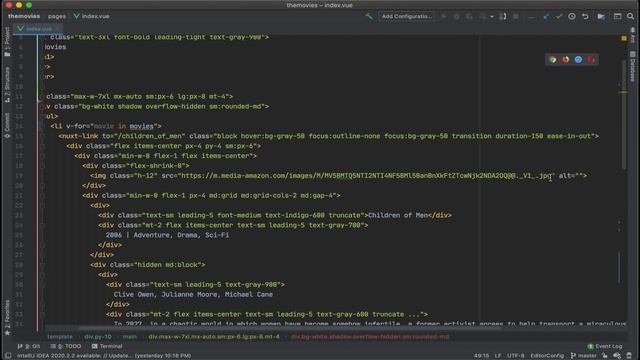Screen dimensions: 640x360
Task: Click the editor vertical scrollbar
Action: [x=624, y=114]
